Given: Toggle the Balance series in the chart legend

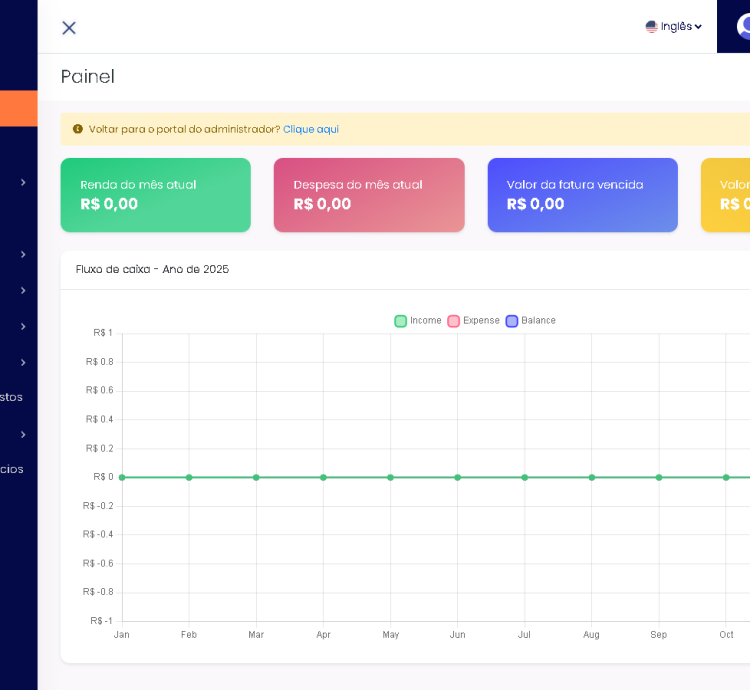Looking at the screenshot, I should point(530,321).
